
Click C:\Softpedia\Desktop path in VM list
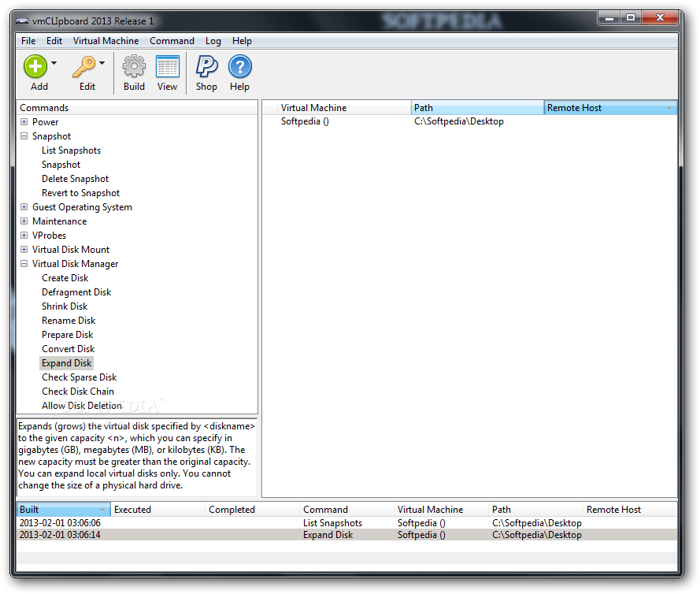click(x=458, y=121)
